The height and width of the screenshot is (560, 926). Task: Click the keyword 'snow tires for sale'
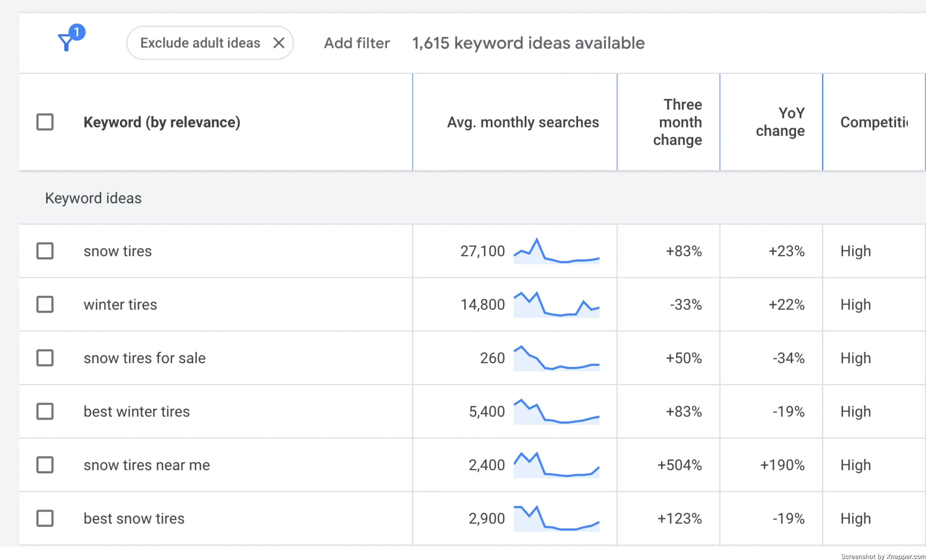(x=144, y=358)
